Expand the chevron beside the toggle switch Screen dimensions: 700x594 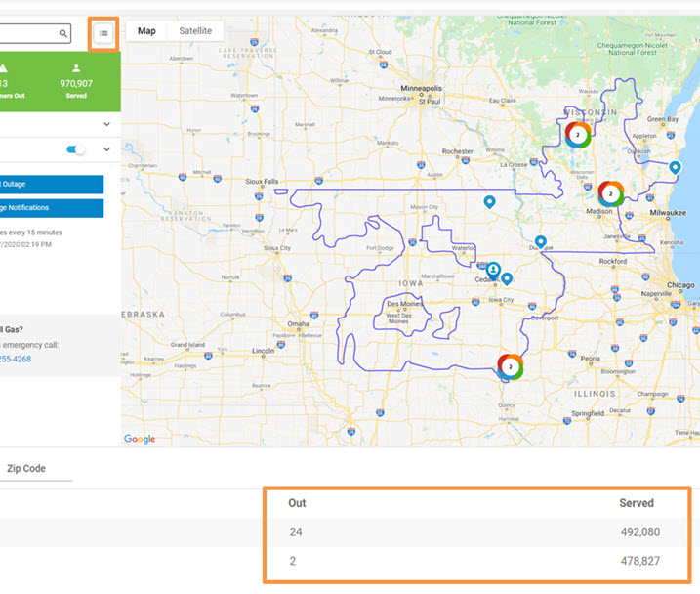click(x=106, y=149)
